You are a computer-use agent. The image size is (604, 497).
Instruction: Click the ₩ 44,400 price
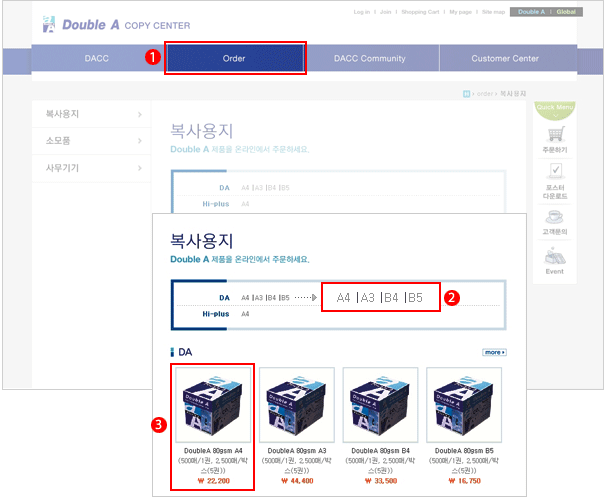297,481
